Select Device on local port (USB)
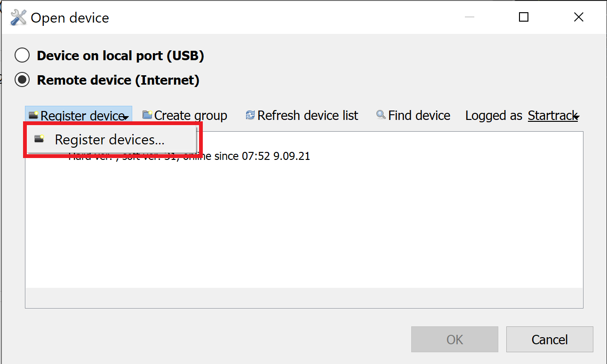This screenshot has height=364, width=607. click(22, 55)
